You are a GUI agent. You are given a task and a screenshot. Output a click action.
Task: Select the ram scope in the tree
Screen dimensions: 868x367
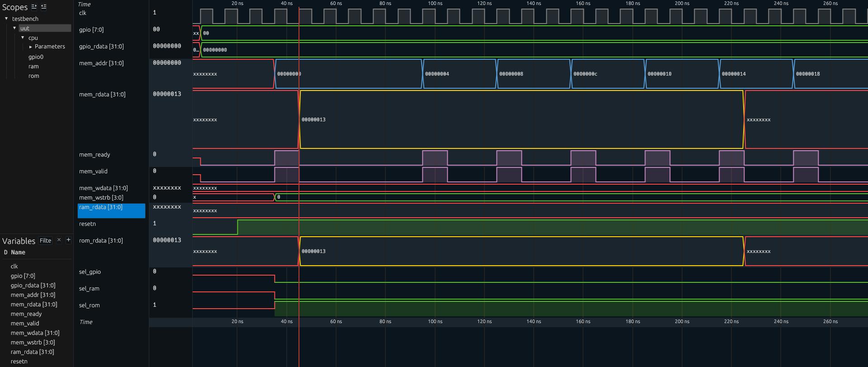tap(33, 67)
